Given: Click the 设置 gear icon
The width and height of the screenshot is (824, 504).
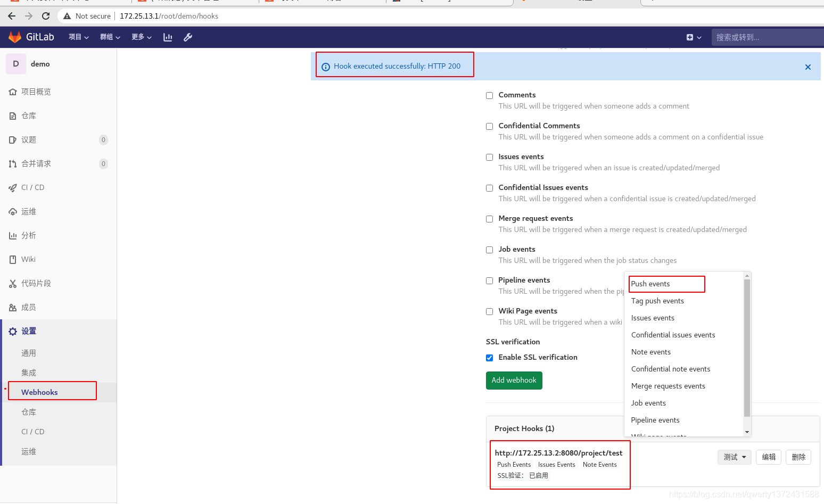Looking at the screenshot, I should [13, 332].
